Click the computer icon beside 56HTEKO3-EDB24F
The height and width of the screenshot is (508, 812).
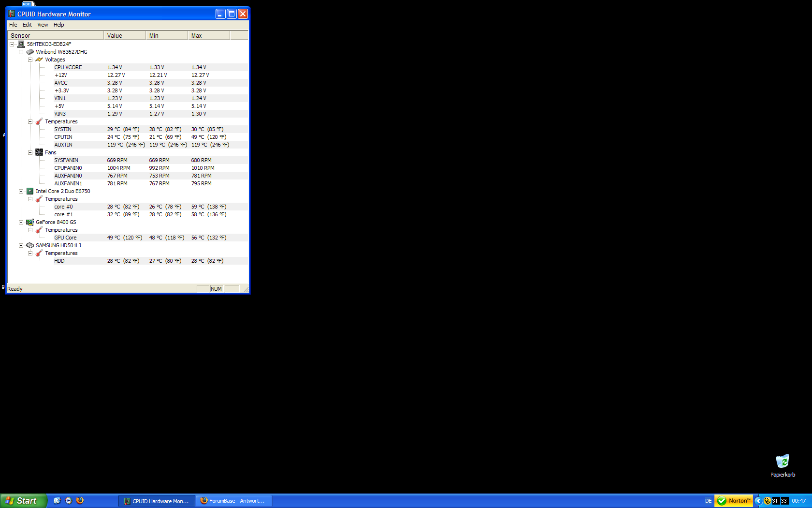coord(21,44)
